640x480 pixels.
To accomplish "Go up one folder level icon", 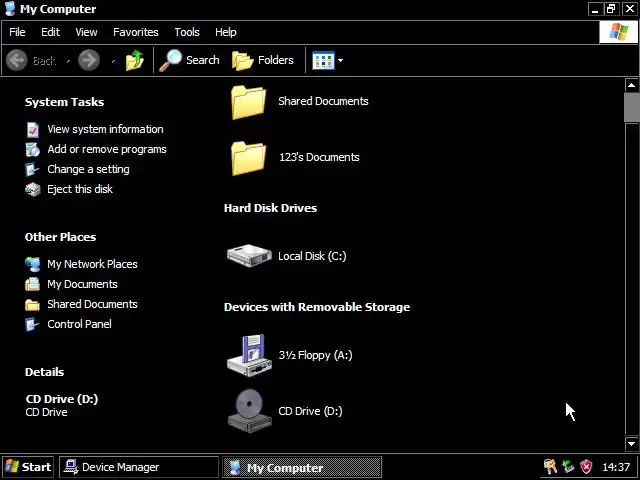I will (135, 60).
